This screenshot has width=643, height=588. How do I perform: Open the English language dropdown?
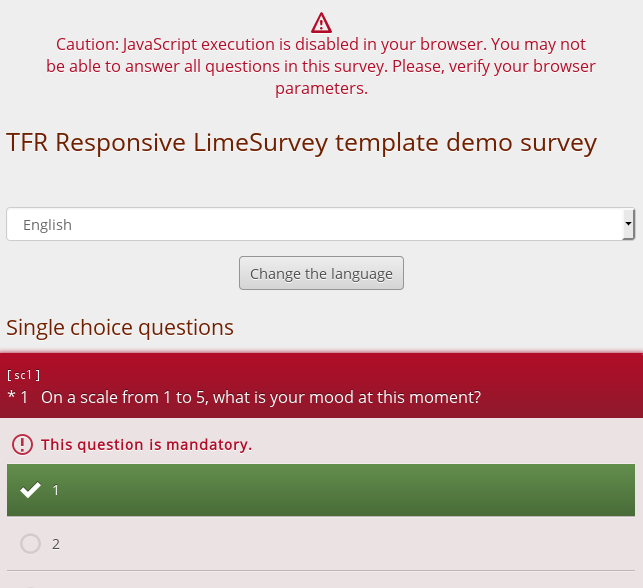point(320,225)
